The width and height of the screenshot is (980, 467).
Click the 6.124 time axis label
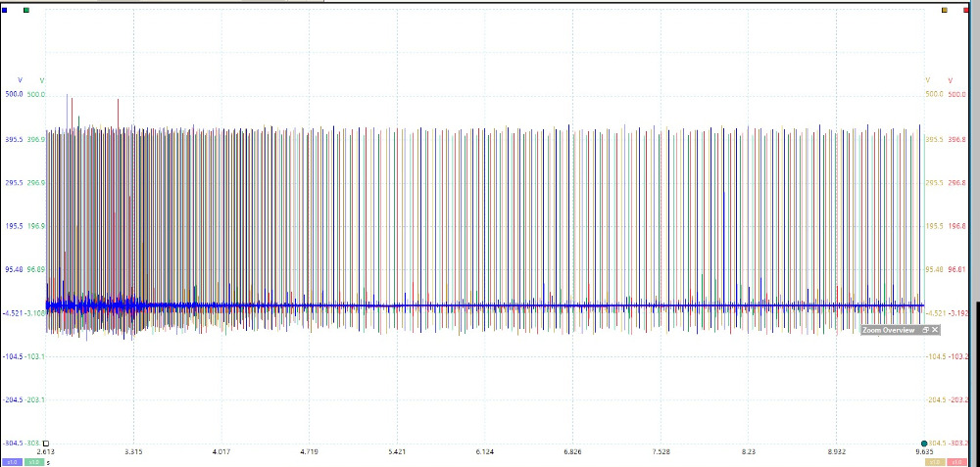(484, 451)
